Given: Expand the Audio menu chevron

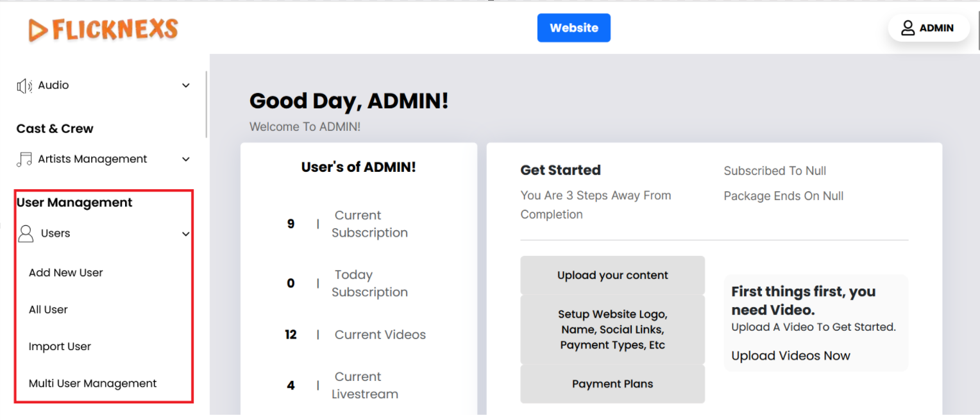Looking at the screenshot, I should [x=186, y=86].
